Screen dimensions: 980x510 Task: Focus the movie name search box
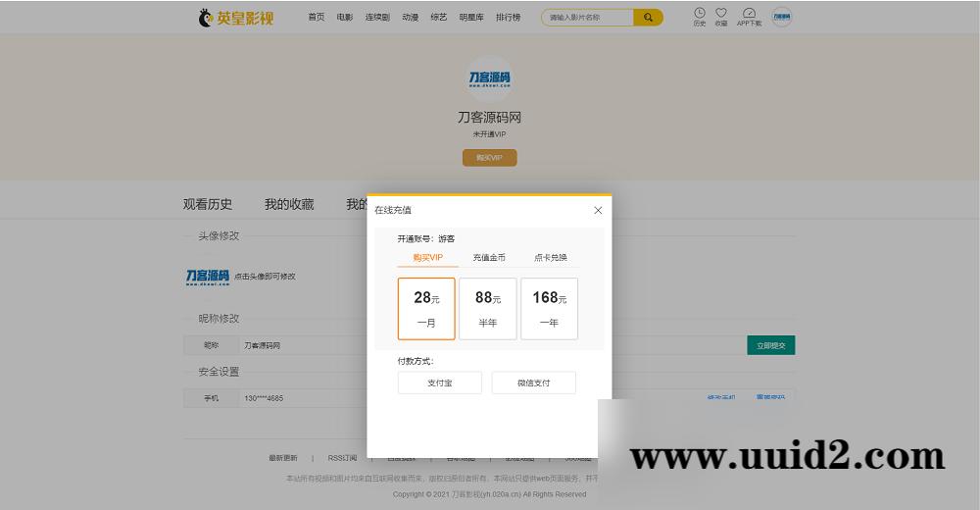point(587,18)
